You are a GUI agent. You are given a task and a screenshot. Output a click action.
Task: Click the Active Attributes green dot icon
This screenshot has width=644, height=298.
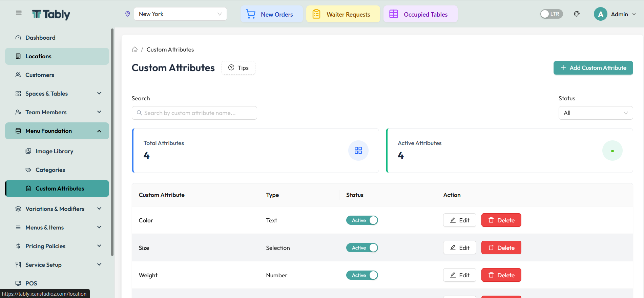tap(612, 151)
